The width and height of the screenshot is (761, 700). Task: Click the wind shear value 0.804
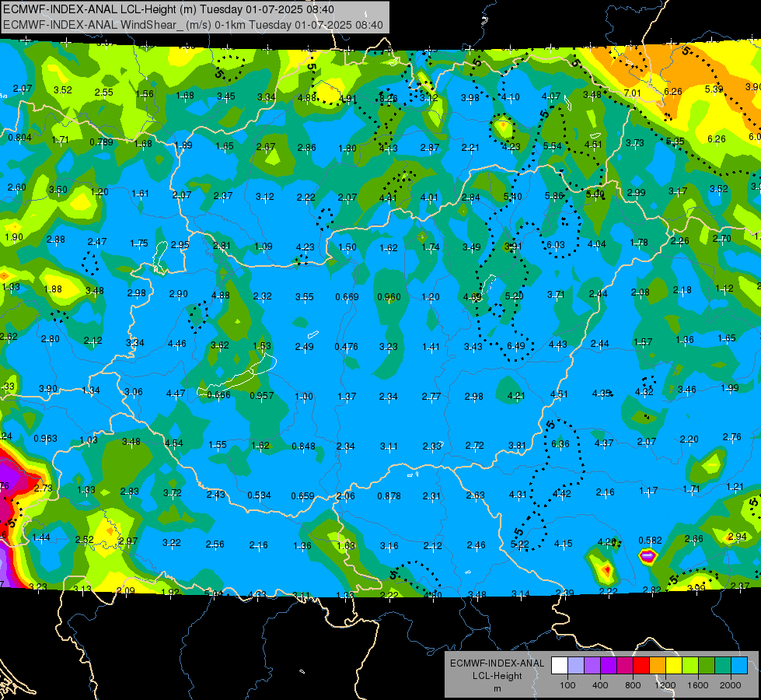[20, 138]
